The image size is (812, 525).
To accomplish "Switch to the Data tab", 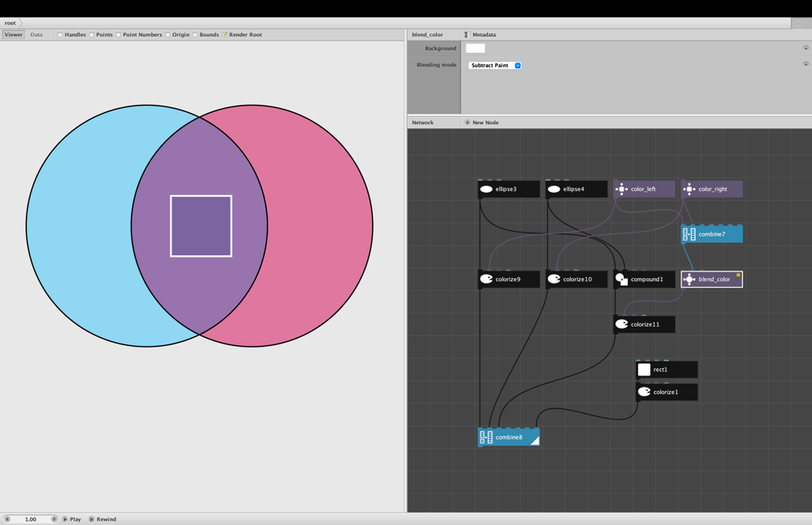I will point(37,35).
